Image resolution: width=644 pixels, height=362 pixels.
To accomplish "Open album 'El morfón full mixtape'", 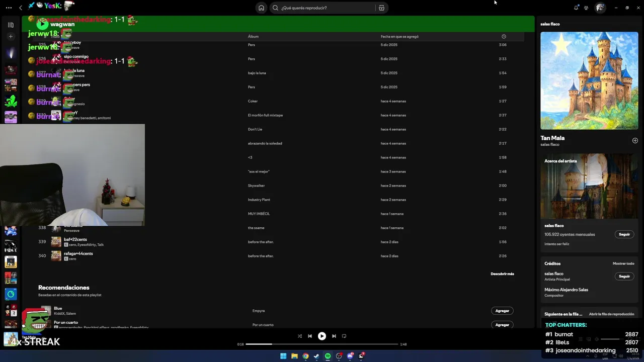I will [x=265, y=115].
